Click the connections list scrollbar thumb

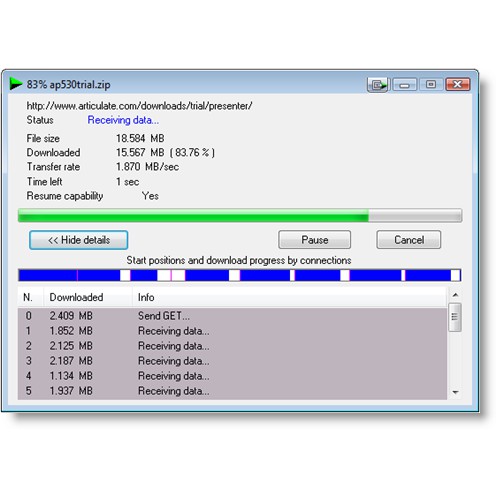click(x=455, y=317)
